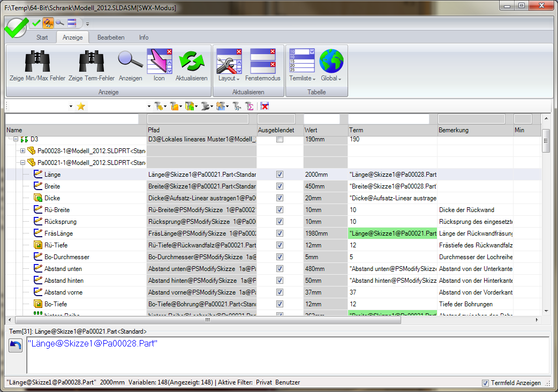Click the Wert column header
Viewport: 558px width, 392px height.
(325, 130)
